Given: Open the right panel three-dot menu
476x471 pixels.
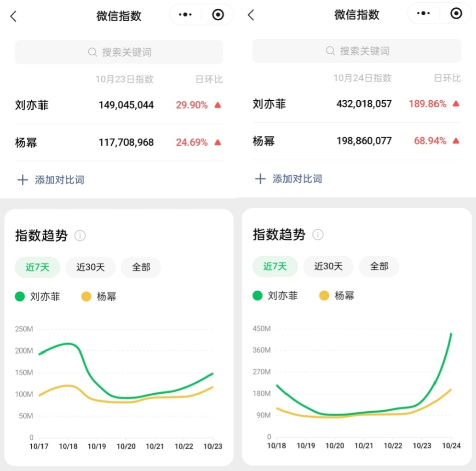Looking at the screenshot, I should pyautogui.click(x=423, y=13).
